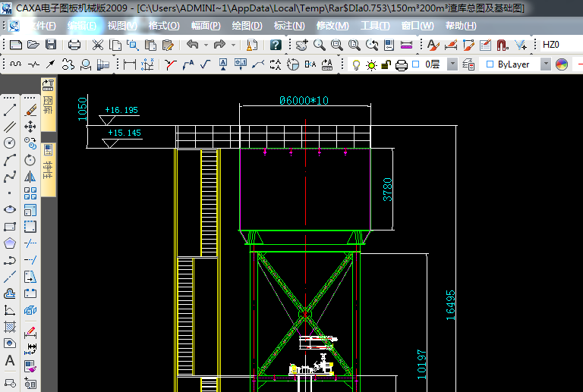The image size is (583, 392).
Task: Select the Ellipse drawing tool
Action: [10, 210]
